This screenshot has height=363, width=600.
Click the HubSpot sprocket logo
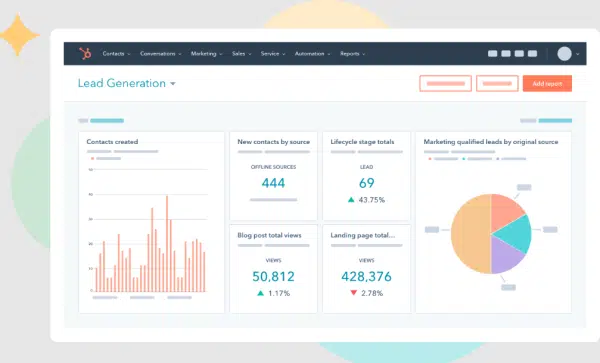85,54
